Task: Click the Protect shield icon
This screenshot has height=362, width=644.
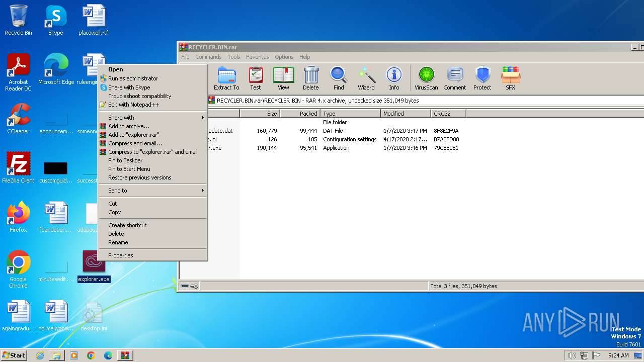Action: (x=482, y=78)
